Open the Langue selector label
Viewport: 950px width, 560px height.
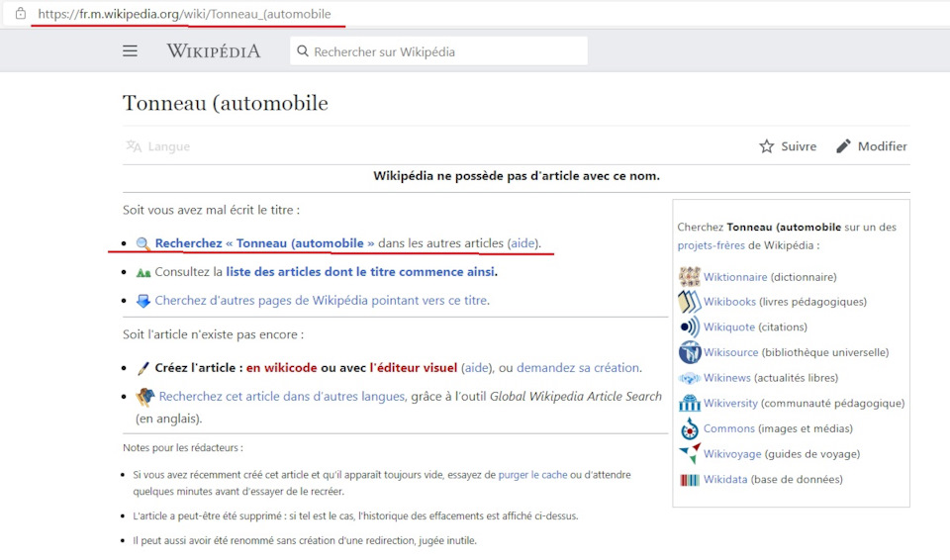pos(168,146)
